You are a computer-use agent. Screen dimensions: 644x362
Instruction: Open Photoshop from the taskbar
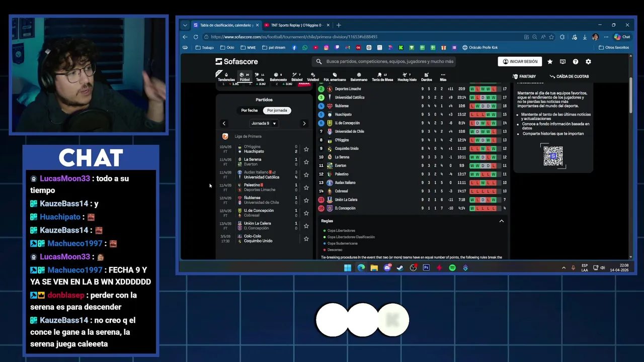coord(426,268)
